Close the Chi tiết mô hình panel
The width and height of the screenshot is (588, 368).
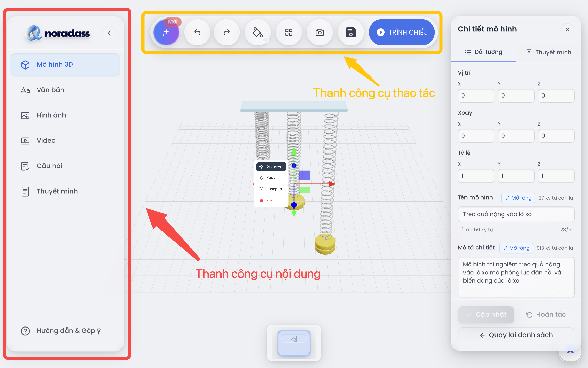click(568, 29)
